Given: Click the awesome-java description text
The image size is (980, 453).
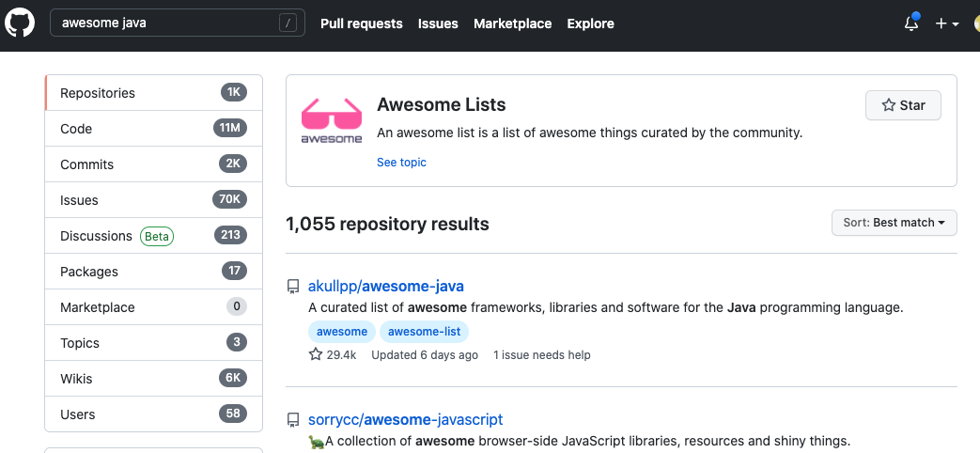Looking at the screenshot, I should pyautogui.click(x=606, y=307).
